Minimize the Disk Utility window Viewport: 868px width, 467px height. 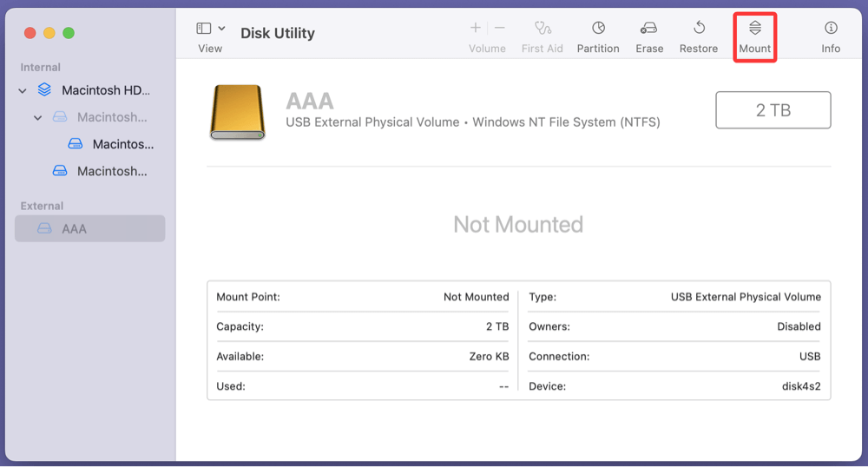click(49, 33)
